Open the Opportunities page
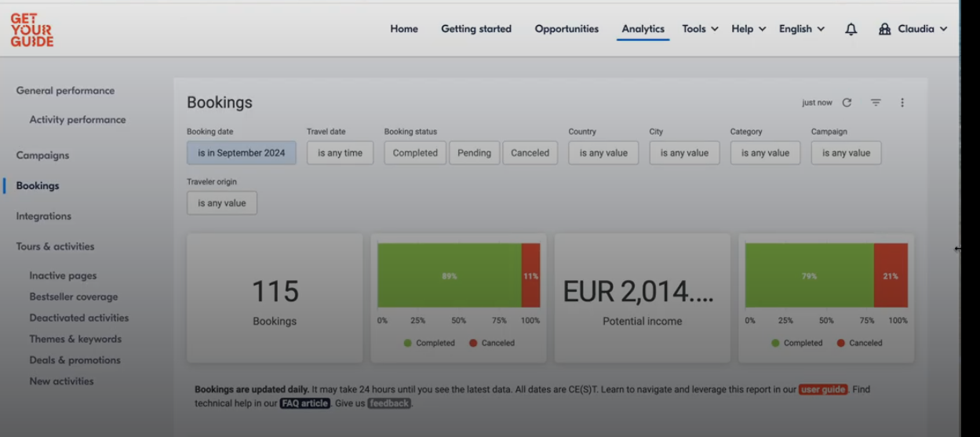The width and height of the screenshot is (980, 437). [567, 29]
